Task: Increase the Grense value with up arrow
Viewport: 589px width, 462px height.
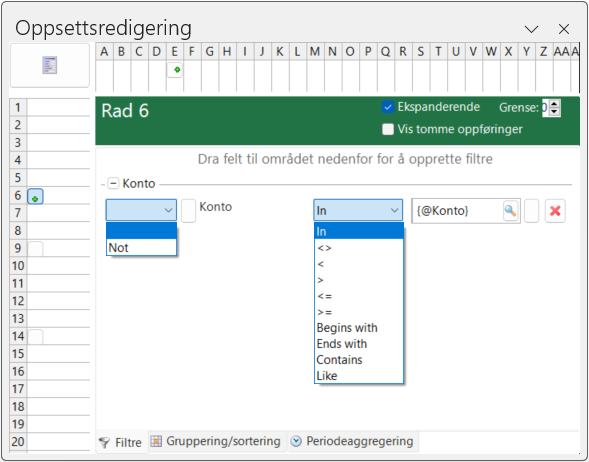Action: 554,104
